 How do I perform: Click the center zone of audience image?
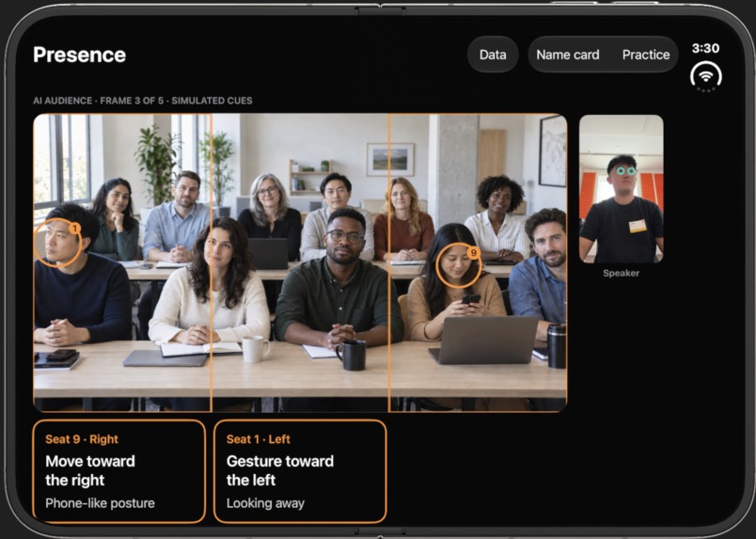[300, 262]
